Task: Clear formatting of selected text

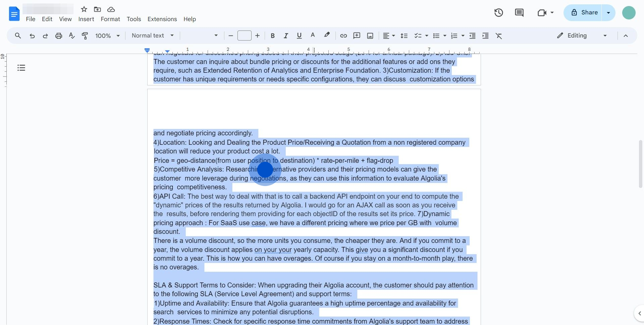Action: [x=499, y=36]
